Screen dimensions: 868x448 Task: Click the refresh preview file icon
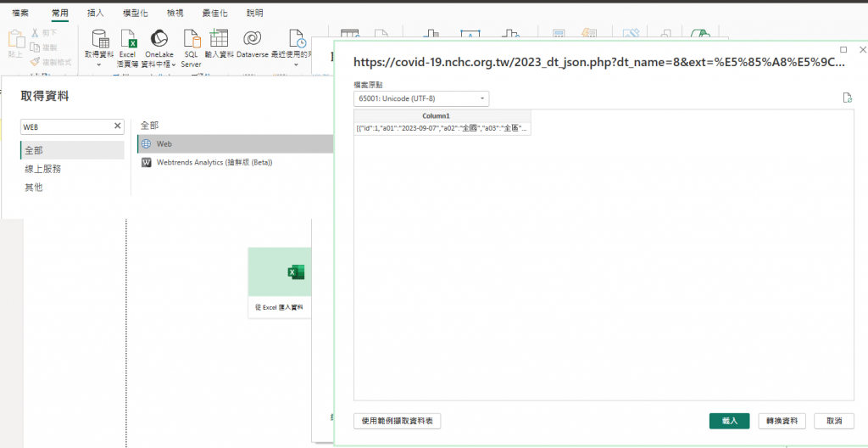click(x=847, y=98)
